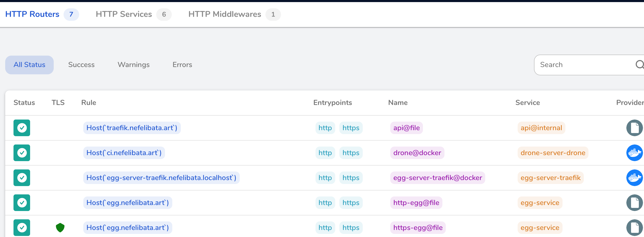This screenshot has width=644, height=237.
Task: Select the All Status filter
Action: tap(29, 65)
